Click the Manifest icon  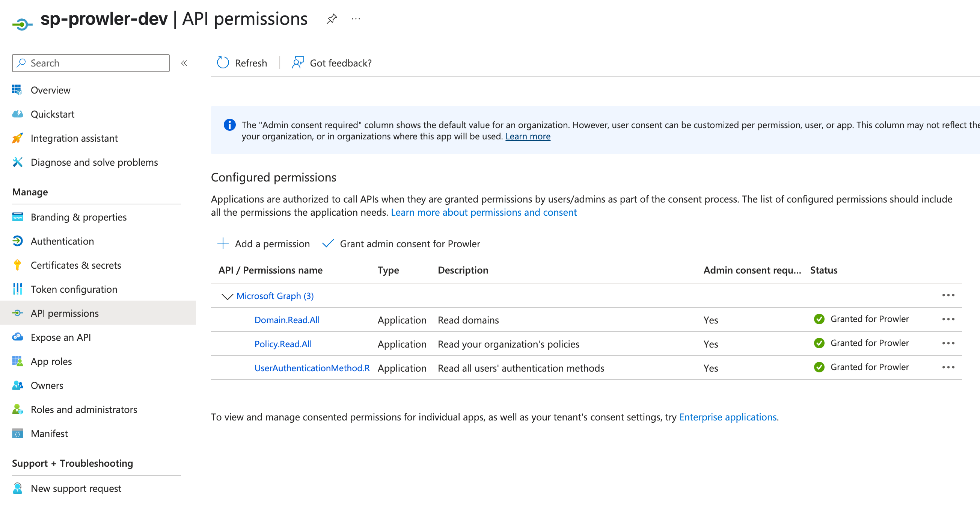[x=17, y=433]
